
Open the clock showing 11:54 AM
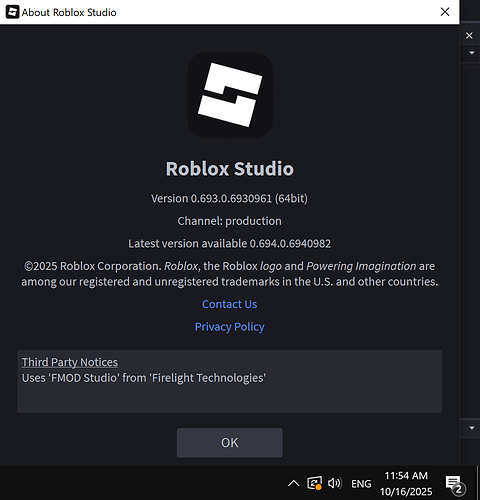(406, 483)
